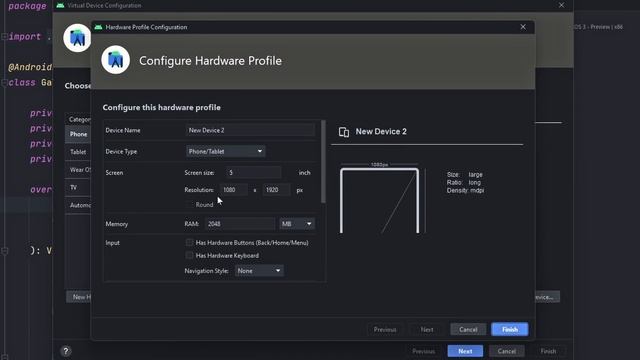Click the Screen size input field

point(253,173)
